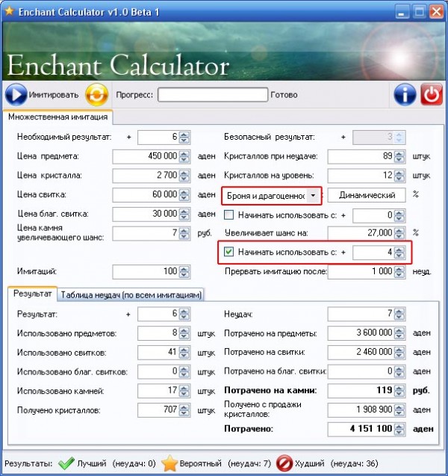Click spinner arrows of Цена благ. свитка
448x476 pixels.
click(x=184, y=214)
